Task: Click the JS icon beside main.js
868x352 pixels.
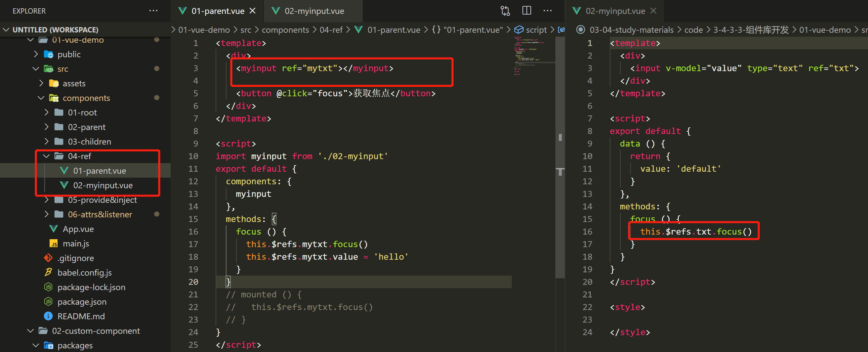Action: pyautogui.click(x=53, y=243)
